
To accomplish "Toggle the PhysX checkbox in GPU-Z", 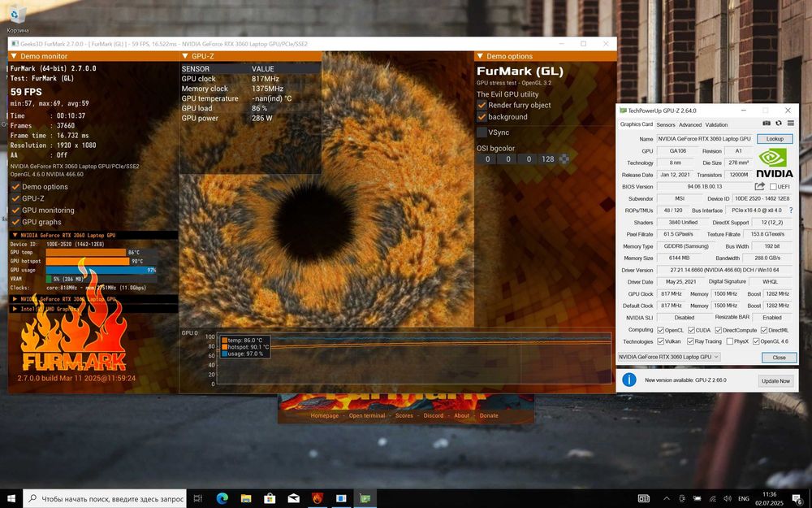I will 730,341.
